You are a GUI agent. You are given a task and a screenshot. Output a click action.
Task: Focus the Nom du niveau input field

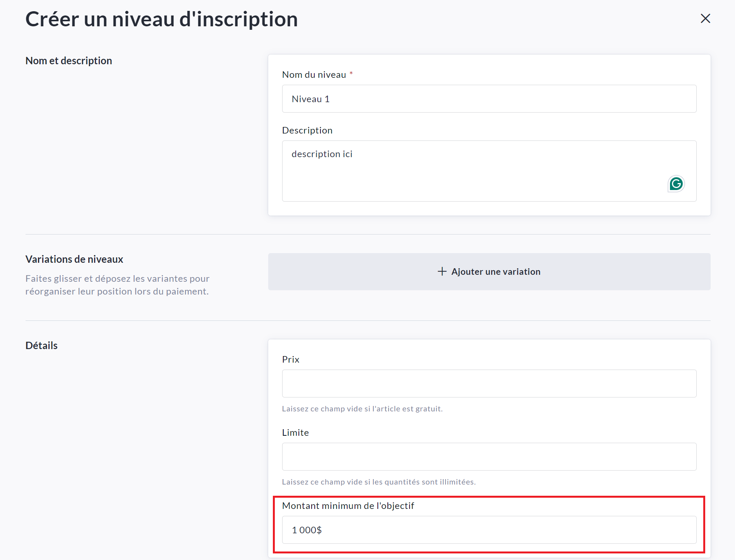click(x=489, y=99)
